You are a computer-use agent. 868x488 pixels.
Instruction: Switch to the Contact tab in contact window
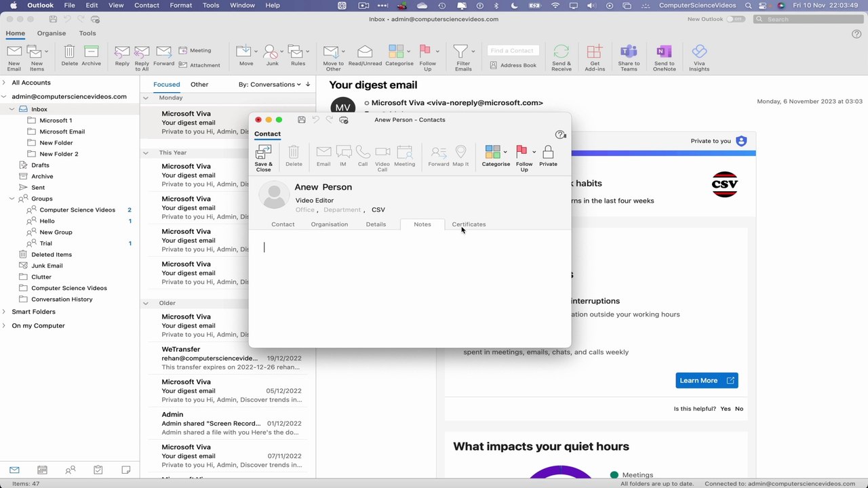[x=283, y=224]
